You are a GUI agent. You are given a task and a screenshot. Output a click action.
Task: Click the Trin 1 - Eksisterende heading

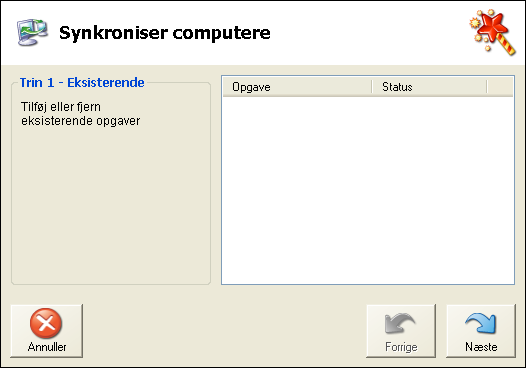[82, 83]
